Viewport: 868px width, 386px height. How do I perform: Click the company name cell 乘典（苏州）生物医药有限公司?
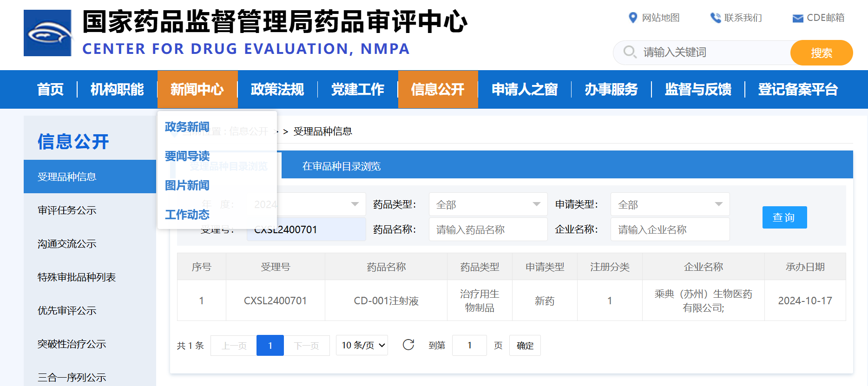click(704, 301)
